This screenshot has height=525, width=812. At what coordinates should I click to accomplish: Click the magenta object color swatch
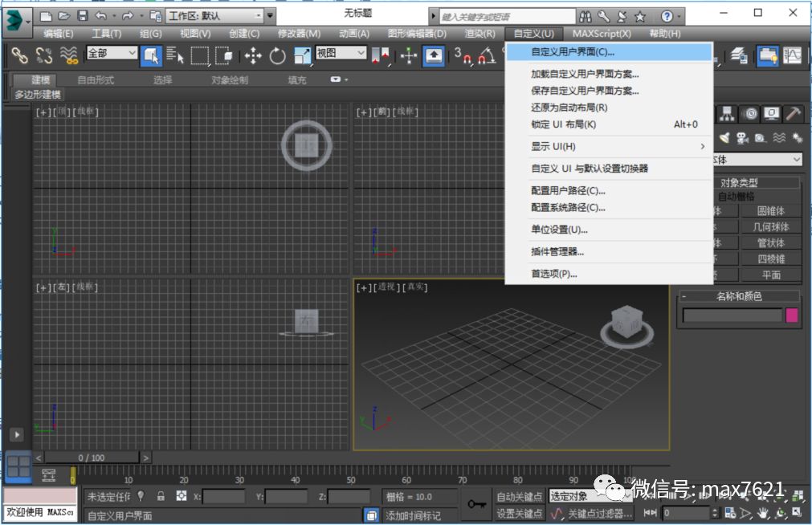pyautogui.click(x=791, y=315)
